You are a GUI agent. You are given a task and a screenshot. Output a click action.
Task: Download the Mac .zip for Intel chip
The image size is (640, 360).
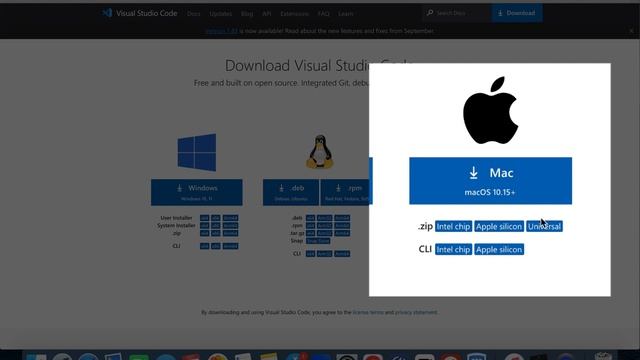(453, 227)
